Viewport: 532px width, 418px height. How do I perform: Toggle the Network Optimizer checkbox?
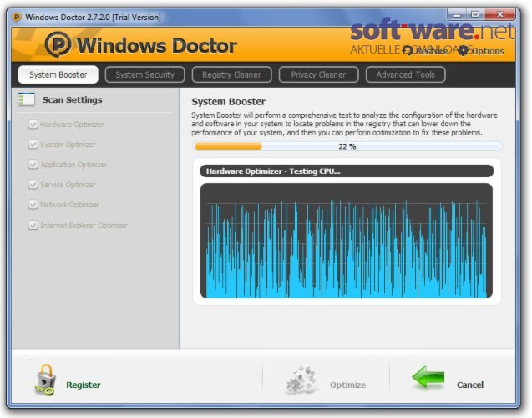pos(33,205)
